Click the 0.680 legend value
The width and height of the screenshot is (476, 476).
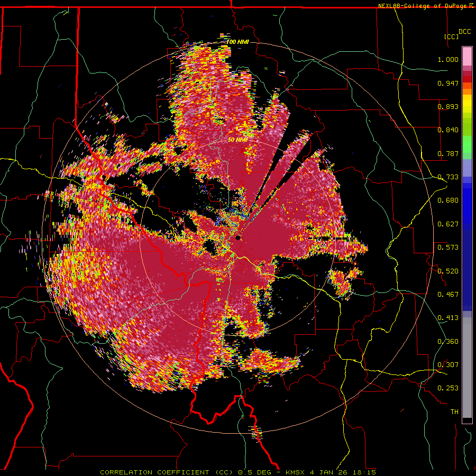[448, 200]
